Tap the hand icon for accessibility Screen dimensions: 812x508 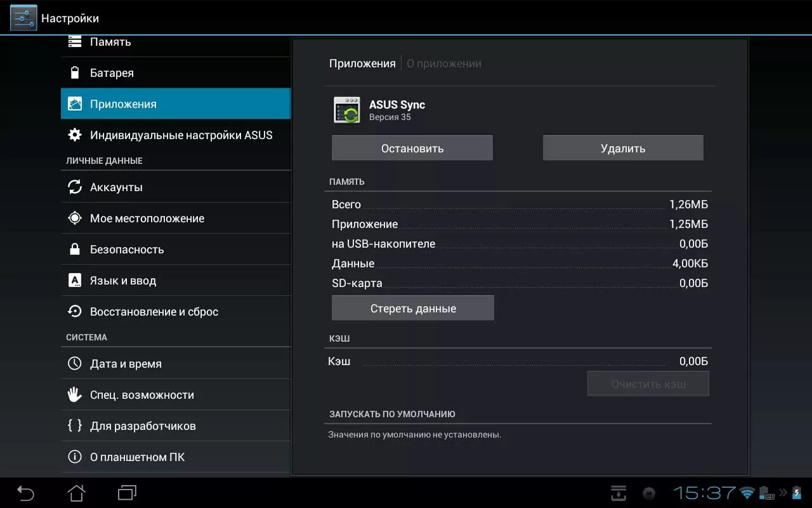point(75,395)
